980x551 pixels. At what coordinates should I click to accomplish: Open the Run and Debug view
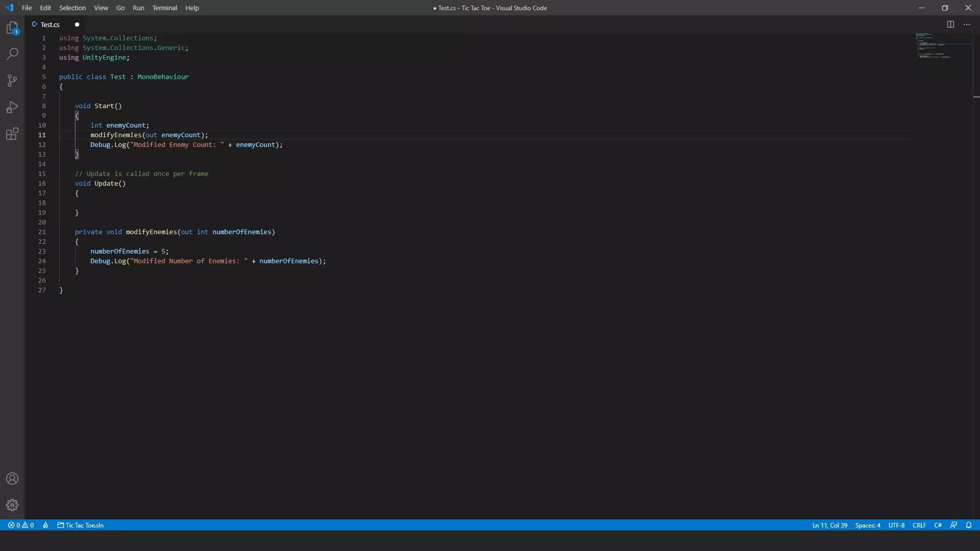pyautogui.click(x=12, y=107)
